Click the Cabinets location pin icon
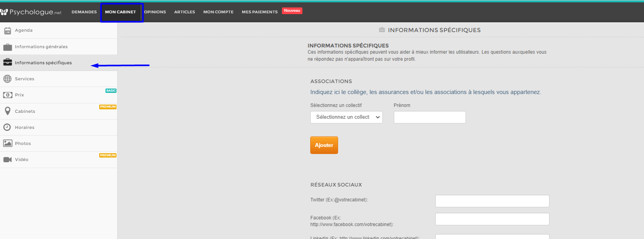This screenshot has height=239, width=644. click(7, 111)
